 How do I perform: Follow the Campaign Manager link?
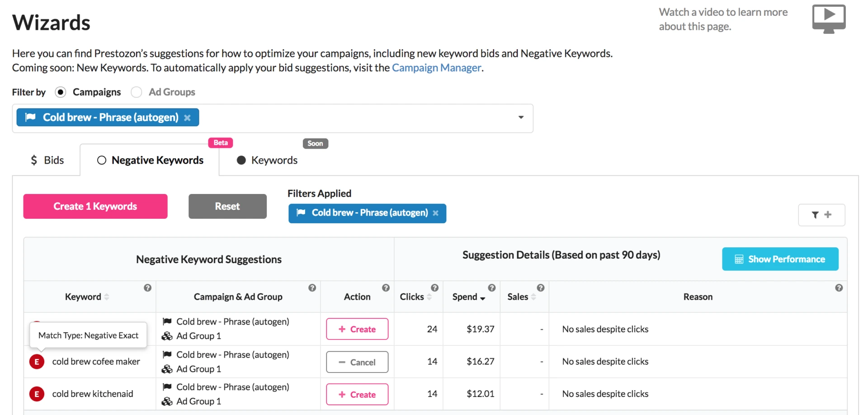[x=436, y=68]
